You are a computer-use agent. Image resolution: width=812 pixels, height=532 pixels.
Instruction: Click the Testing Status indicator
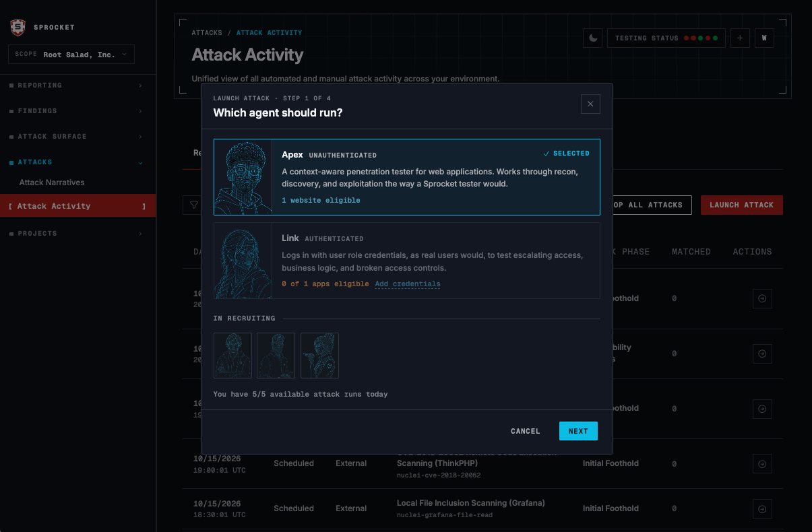pos(667,38)
